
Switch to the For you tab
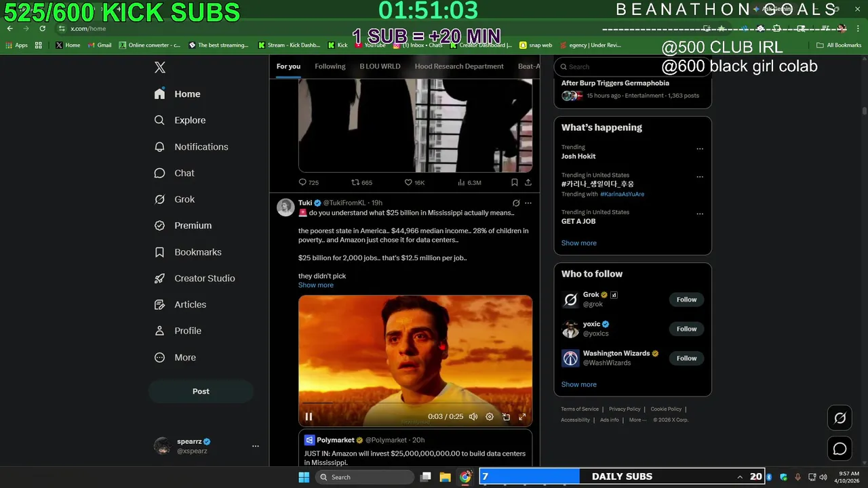coord(288,66)
